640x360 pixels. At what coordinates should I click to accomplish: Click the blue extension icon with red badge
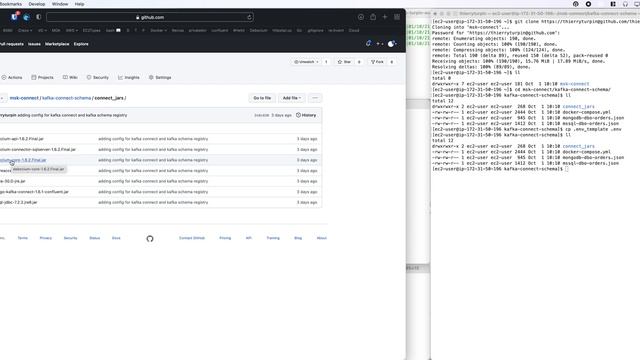click(15, 17)
